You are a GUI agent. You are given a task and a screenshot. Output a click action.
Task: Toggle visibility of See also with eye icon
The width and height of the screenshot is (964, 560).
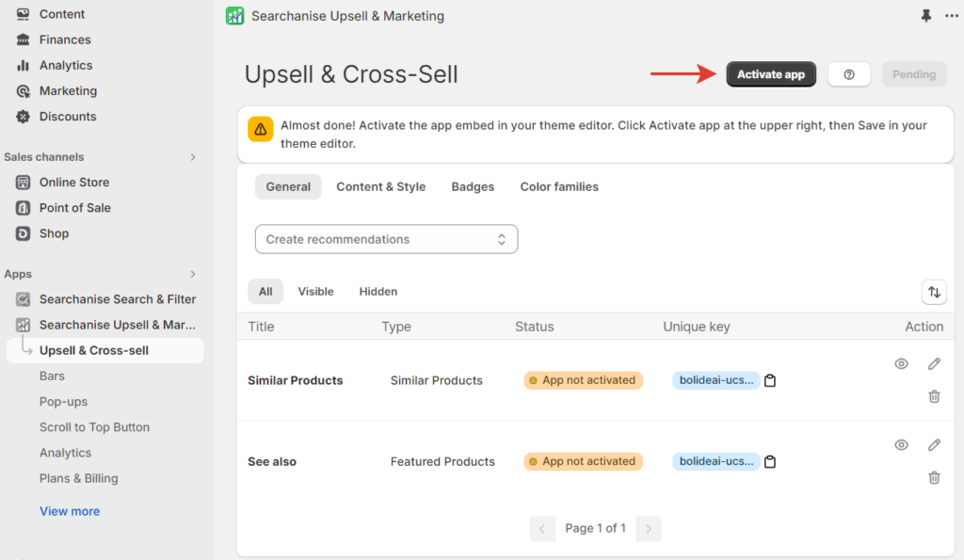click(901, 444)
